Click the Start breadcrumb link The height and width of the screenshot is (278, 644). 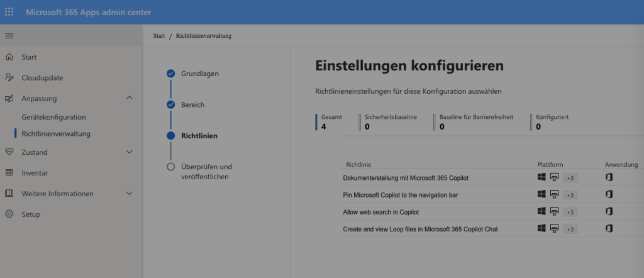[159, 36]
